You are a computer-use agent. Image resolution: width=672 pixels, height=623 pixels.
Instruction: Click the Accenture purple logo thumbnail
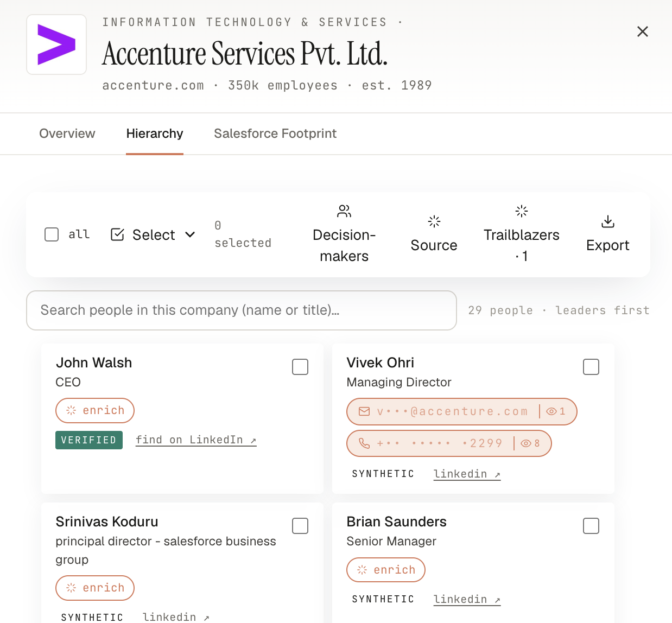pos(56,44)
